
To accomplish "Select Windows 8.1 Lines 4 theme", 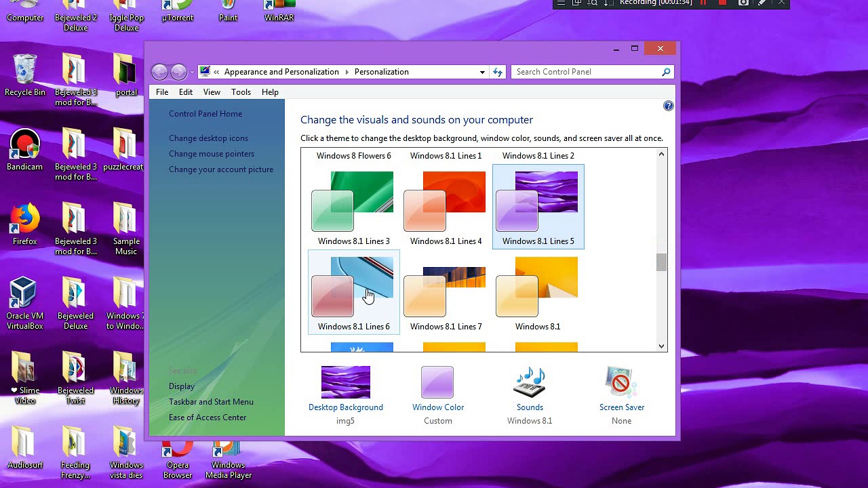I will click(x=446, y=207).
